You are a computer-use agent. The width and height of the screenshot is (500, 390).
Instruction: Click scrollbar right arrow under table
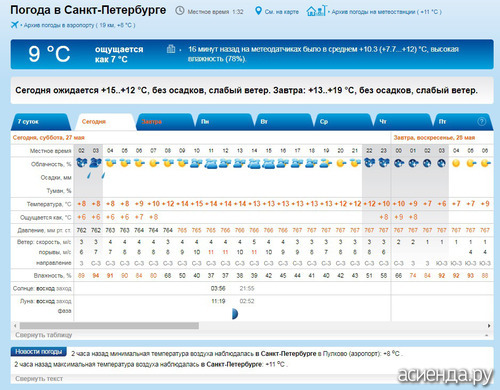point(489,326)
